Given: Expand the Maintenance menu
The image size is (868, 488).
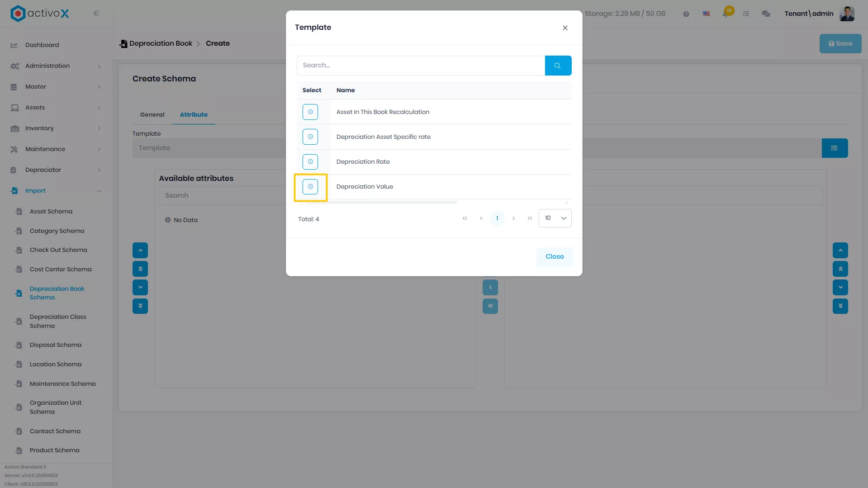Looking at the screenshot, I should 56,149.
